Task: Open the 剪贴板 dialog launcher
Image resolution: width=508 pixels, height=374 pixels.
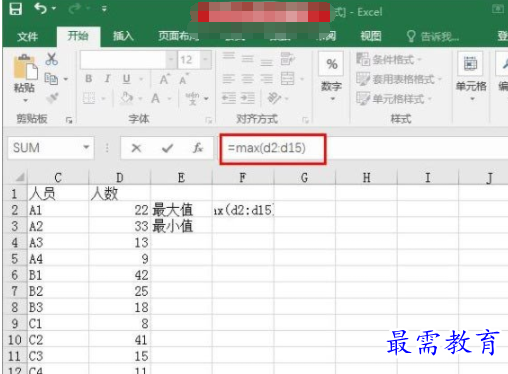Action: [69, 120]
